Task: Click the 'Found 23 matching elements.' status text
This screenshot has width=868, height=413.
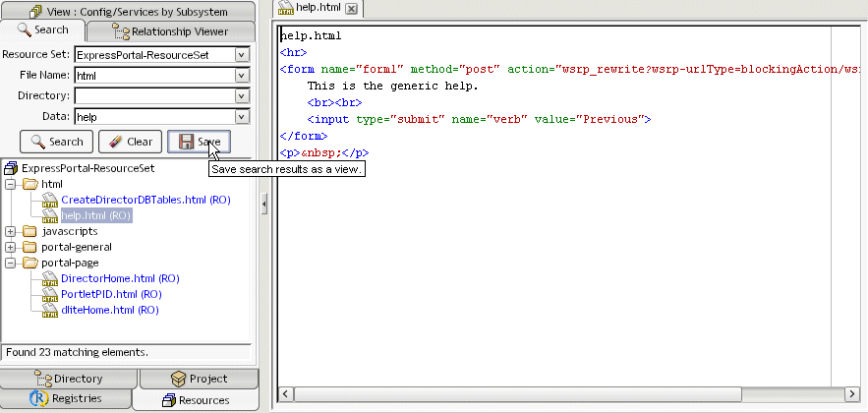Action: (x=77, y=352)
